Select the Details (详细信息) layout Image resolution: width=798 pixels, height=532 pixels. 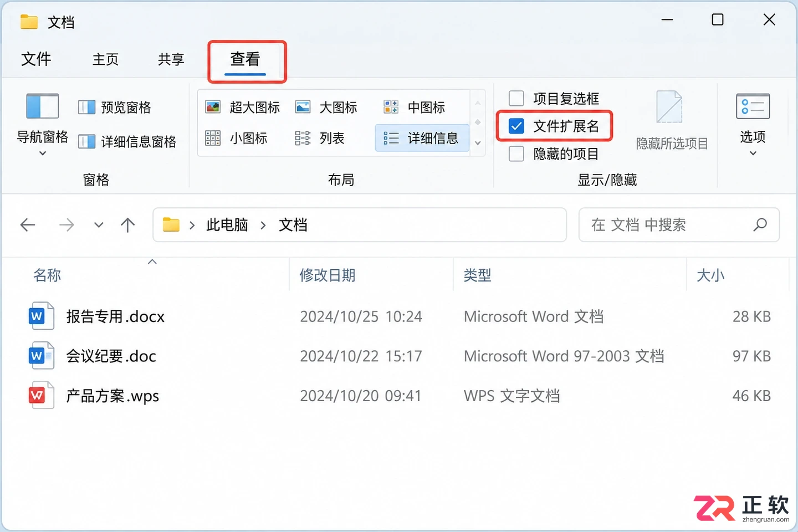pos(422,138)
